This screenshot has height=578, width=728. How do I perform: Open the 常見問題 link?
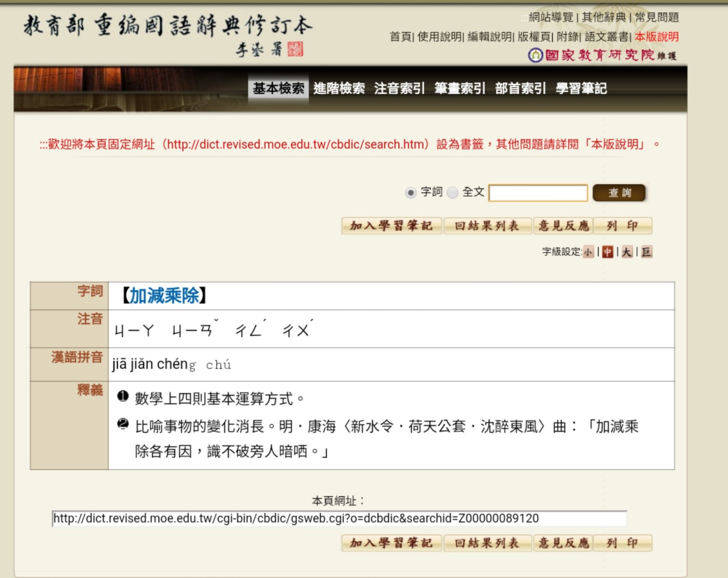[x=656, y=17]
